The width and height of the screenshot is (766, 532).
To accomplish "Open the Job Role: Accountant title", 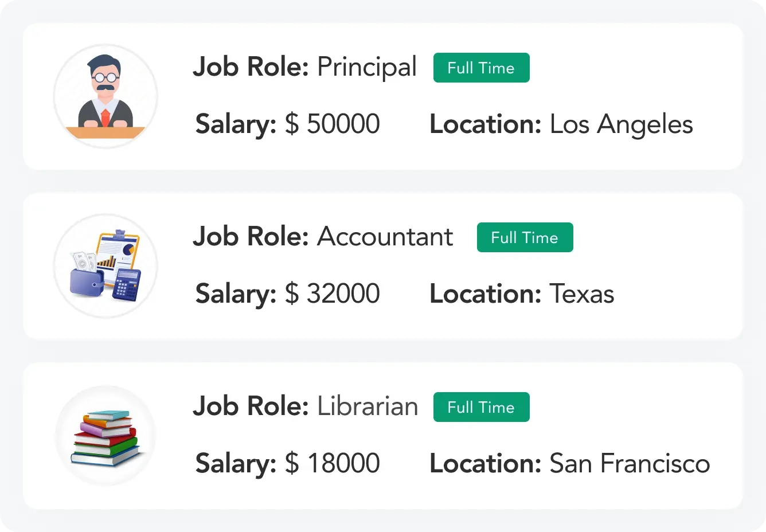I will 323,237.
